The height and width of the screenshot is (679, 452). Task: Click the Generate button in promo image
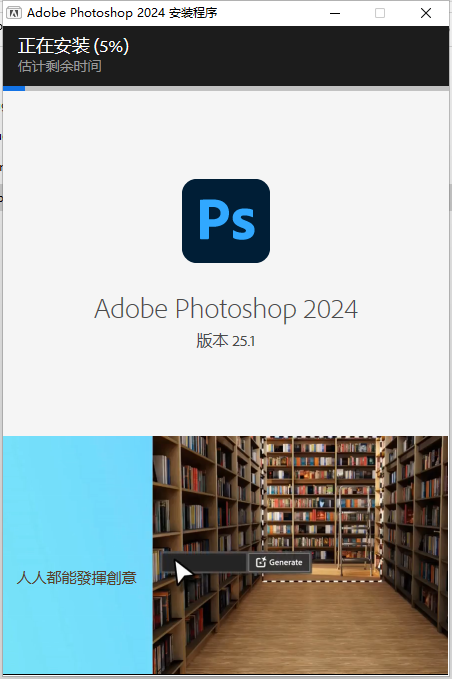point(279,562)
